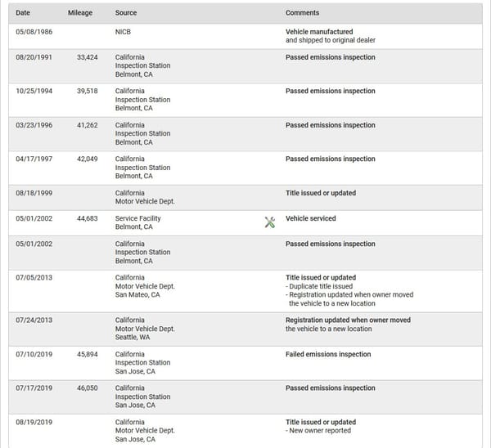Viewport: 491px width, 448px height.
Task: Select the 05/08/1986 date entry
Action: click(34, 32)
